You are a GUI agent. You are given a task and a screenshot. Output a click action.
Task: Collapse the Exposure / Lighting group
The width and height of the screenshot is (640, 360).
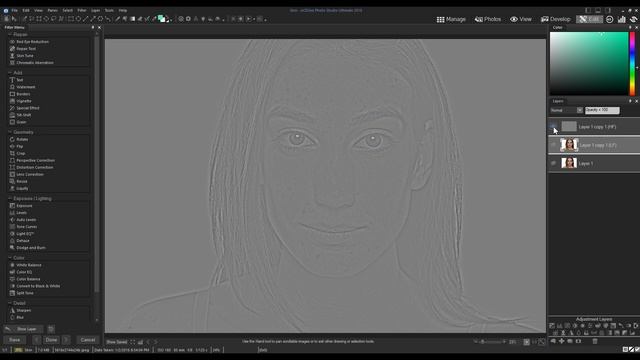10,199
